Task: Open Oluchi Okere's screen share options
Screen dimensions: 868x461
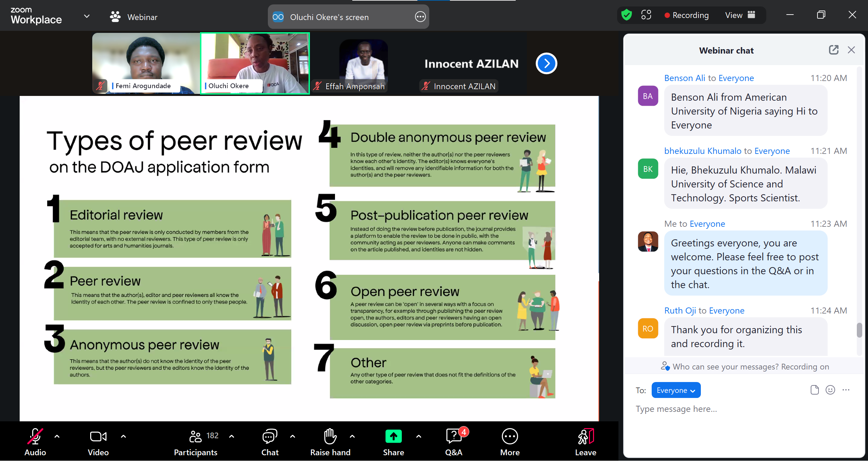Action: [420, 17]
